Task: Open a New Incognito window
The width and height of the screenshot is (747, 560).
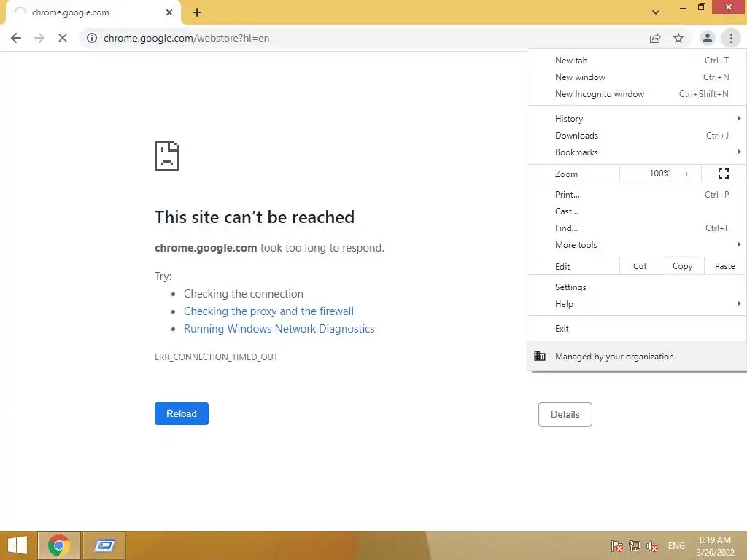Action: click(637, 94)
